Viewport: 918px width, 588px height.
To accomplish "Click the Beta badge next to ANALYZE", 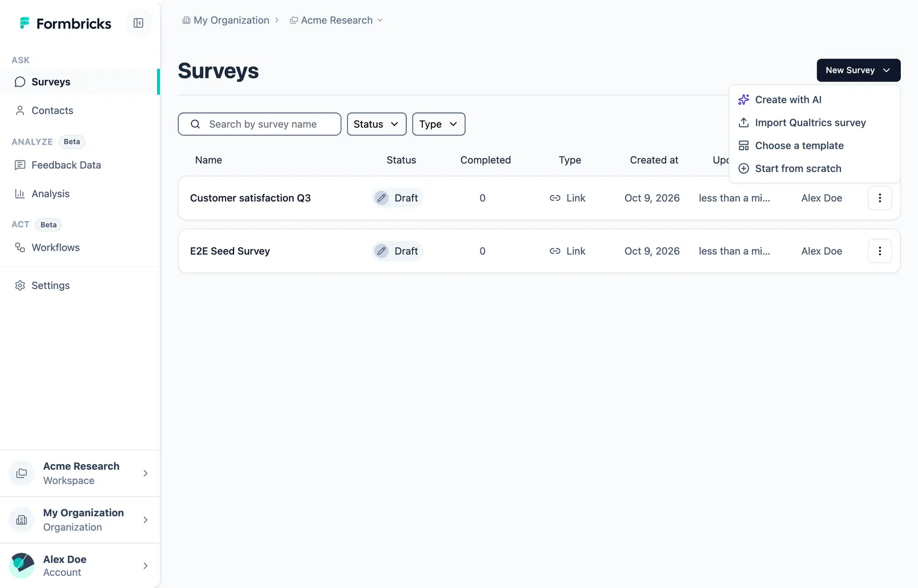I will [x=72, y=142].
